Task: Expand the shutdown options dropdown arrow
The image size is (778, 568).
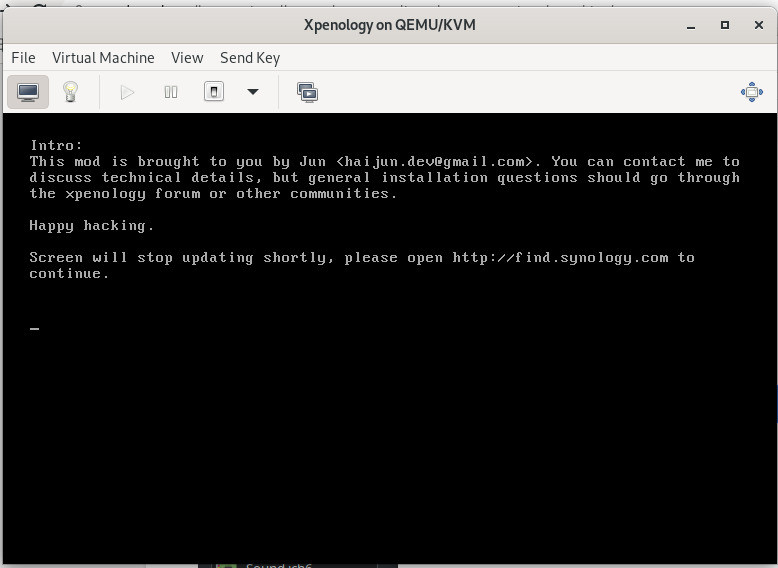Action: 253,92
